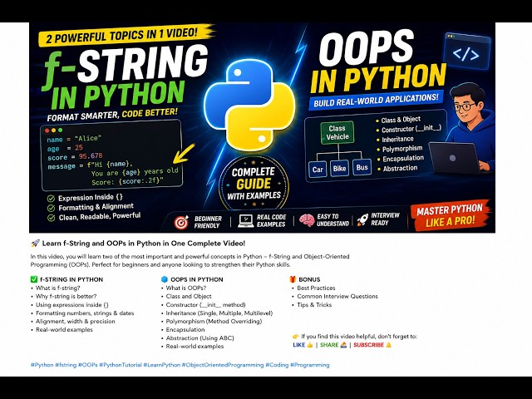This screenshot has height=399, width=532.
Task: Open the #Python hashtag
Action: click(x=42, y=365)
